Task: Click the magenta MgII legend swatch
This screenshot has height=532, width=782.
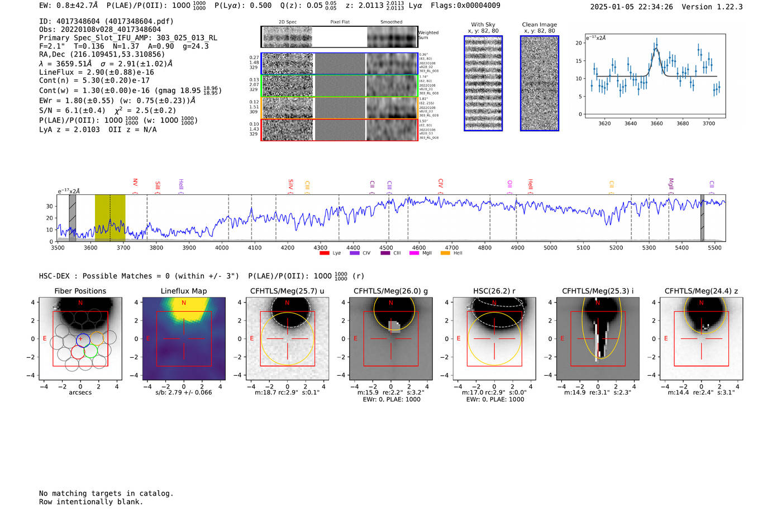Action: [x=414, y=253]
